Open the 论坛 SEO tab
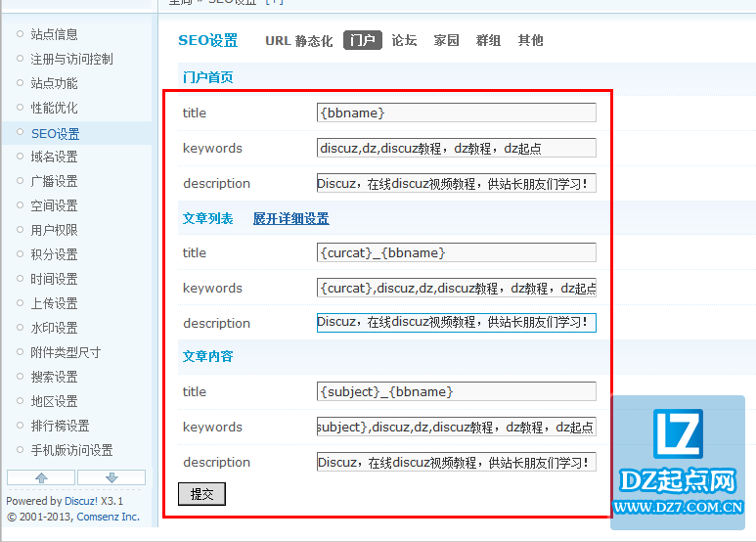This screenshot has height=542, width=756. coord(404,41)
